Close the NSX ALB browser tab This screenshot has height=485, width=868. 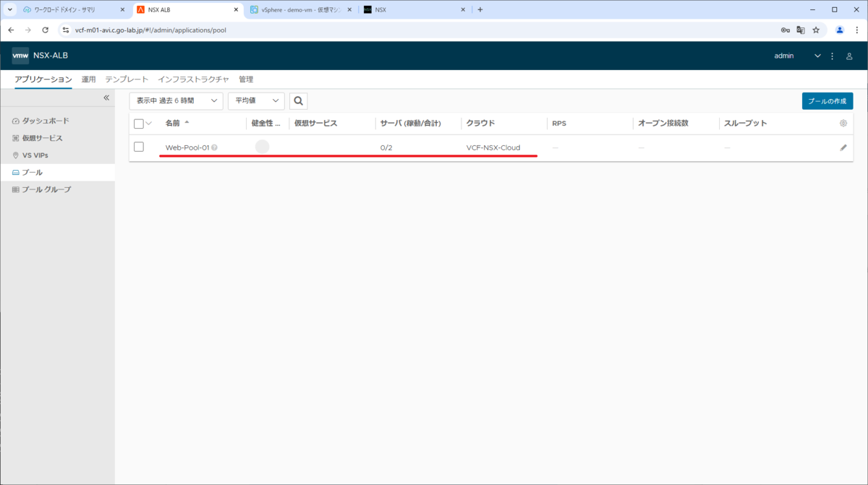coord(236,9)
